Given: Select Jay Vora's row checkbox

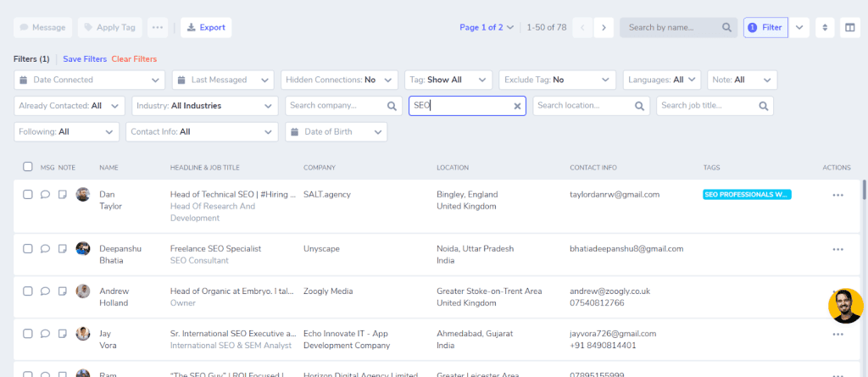Looking at the screenshot, I should pos(28,333).
